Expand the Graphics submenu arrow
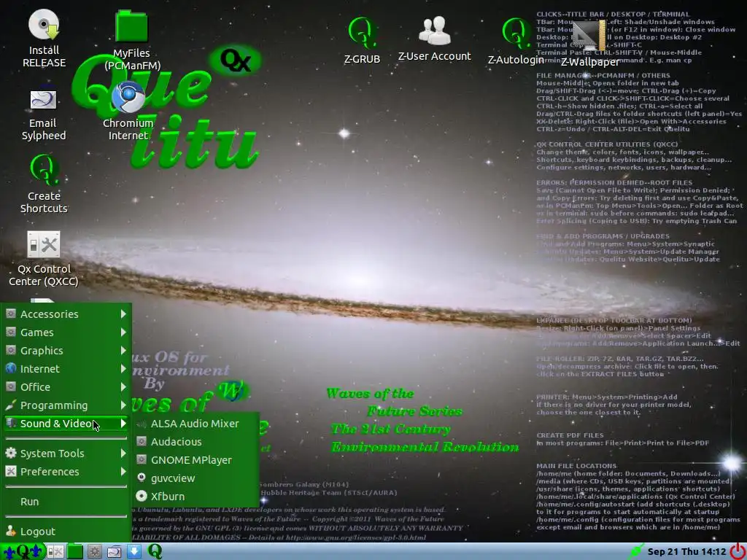 (123, 350)
